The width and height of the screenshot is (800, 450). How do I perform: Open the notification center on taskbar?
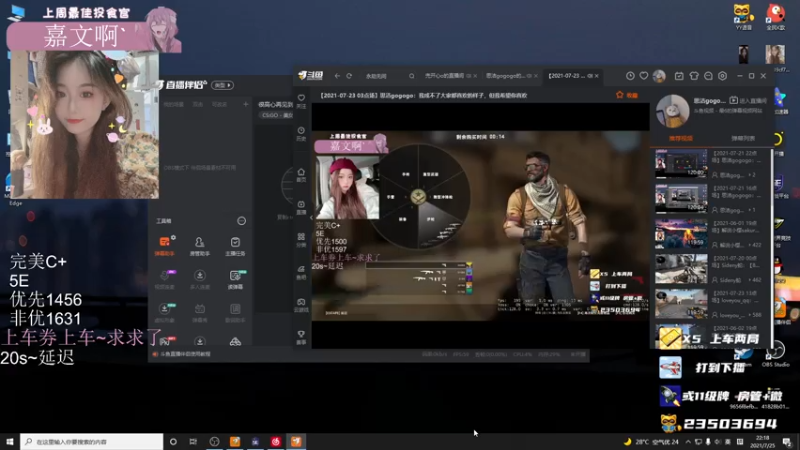tap(787, 442)
